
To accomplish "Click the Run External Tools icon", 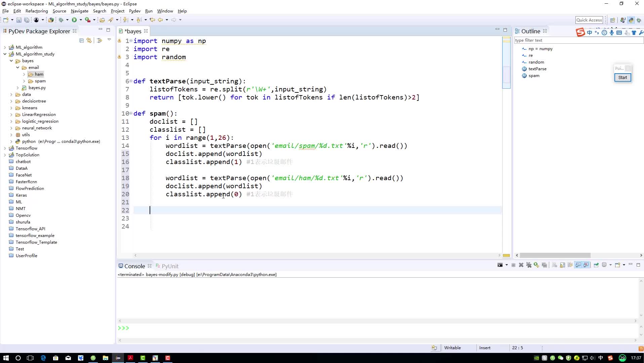I will (88, 20).
